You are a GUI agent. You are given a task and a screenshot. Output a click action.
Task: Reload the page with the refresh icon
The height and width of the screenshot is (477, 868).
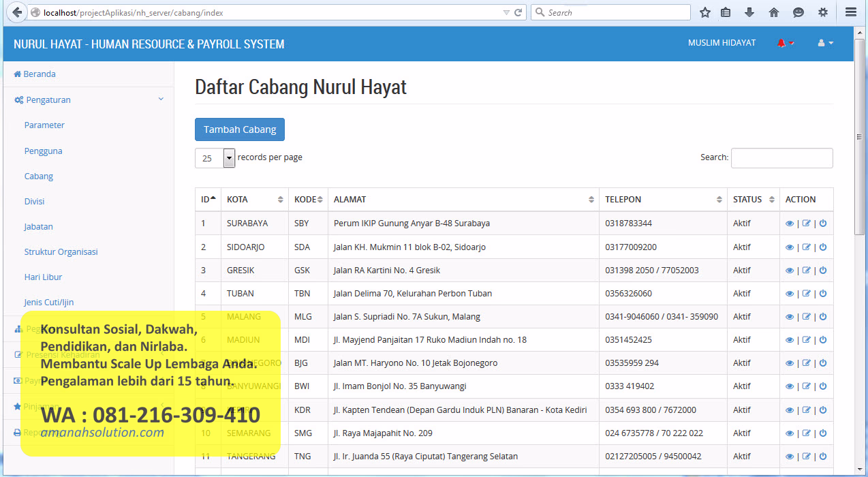pos(518,12)
